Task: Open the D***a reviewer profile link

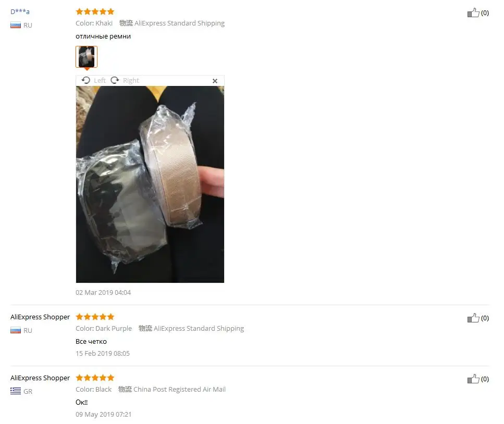Action: (x=20, y=11)
